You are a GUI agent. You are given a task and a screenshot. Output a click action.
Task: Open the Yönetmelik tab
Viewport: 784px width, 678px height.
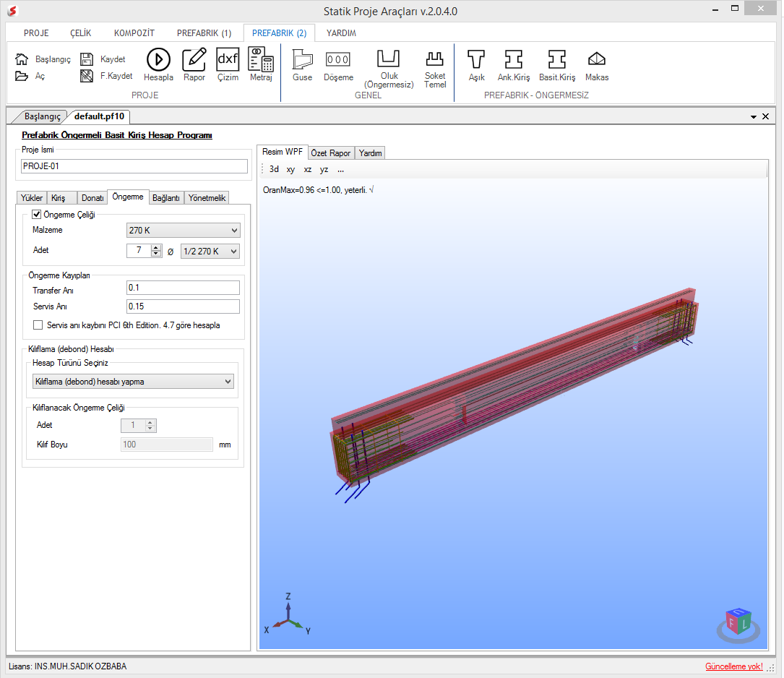[x=207, y=198]
